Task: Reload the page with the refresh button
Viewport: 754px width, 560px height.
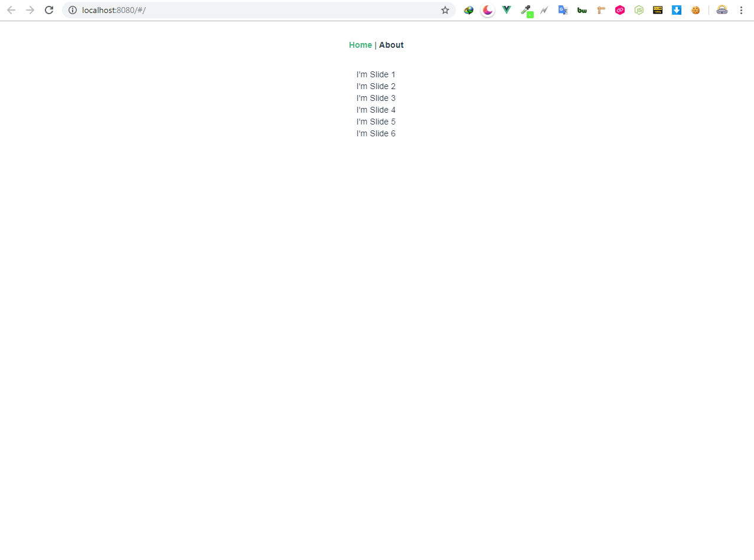Action: tap(49, 10)
